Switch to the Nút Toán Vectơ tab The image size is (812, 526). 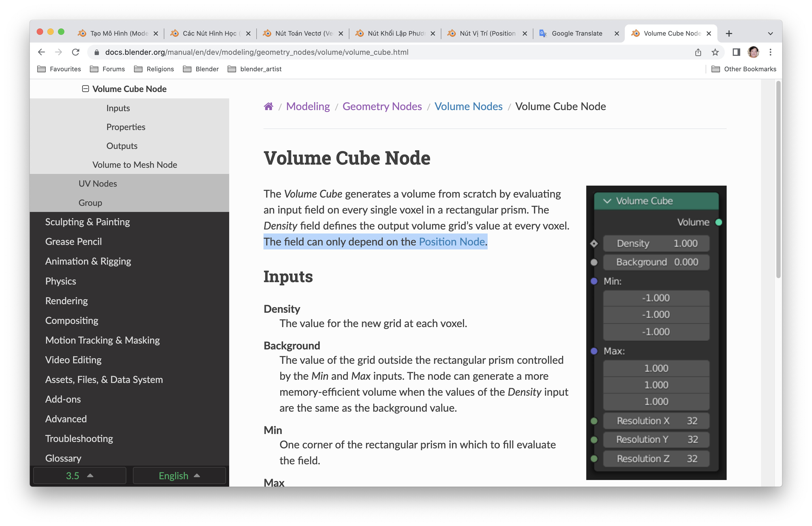302,34
